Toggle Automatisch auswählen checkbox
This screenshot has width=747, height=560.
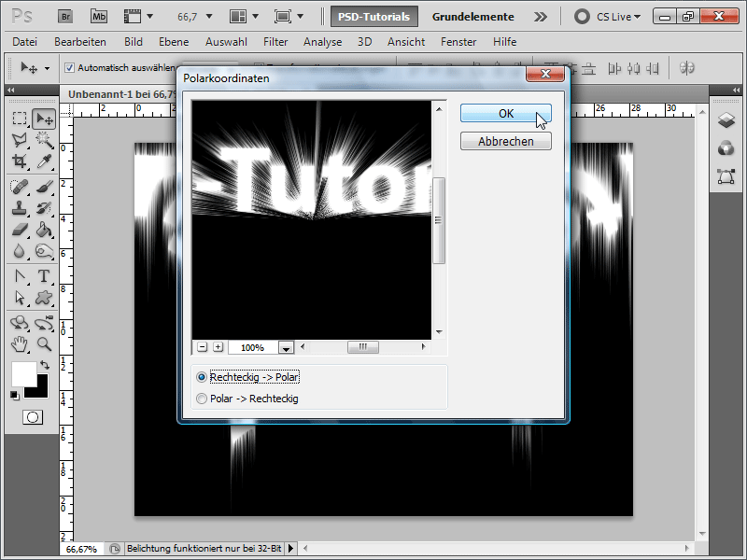pyautogui.click(x=69, y=67)
